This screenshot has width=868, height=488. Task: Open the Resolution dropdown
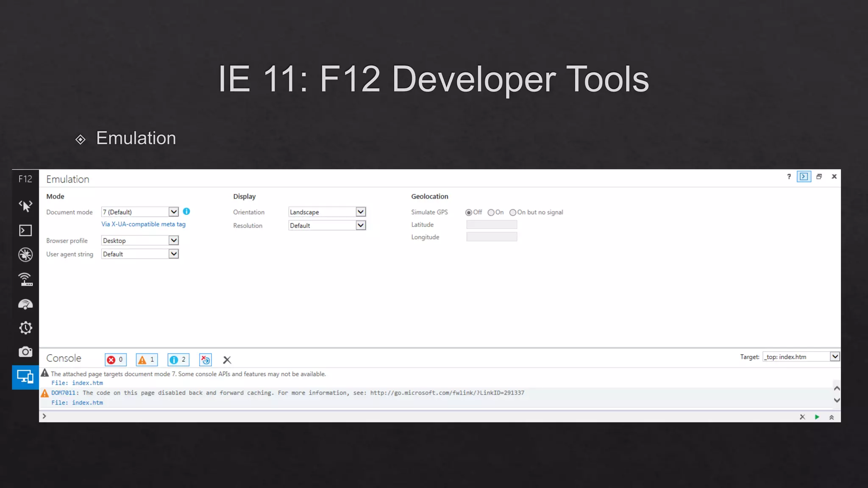point(327,225)
